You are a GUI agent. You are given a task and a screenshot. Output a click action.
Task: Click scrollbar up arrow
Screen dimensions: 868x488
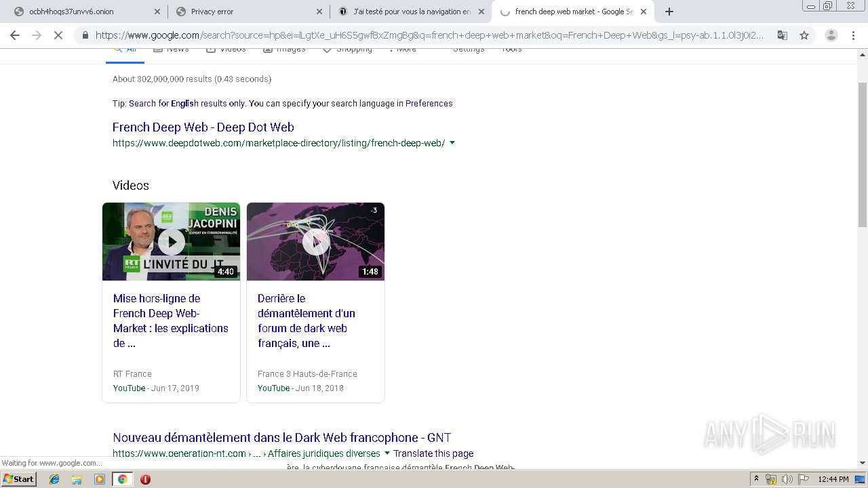[x=863, y=54]
